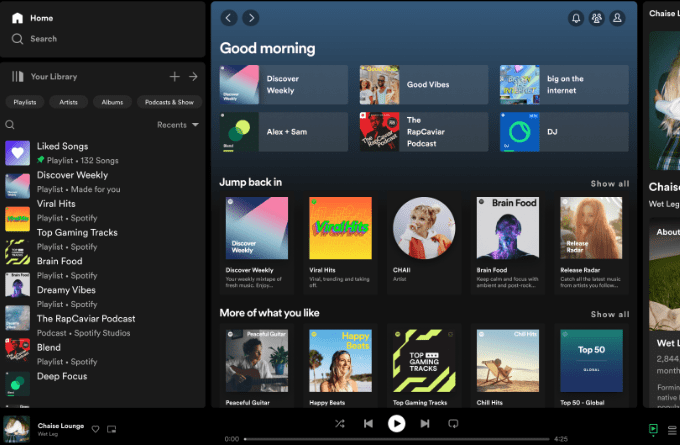Open the Top Gaming Tracks card
The height and width of the screenshot is (445, 680).
[424, 366]
